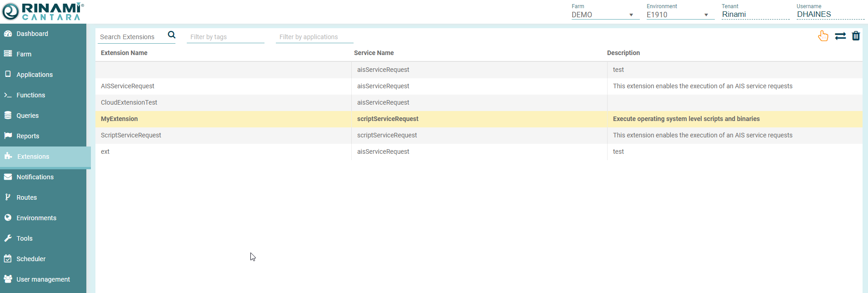
Task: Click the Queries database icon
Action: click(8, 116)
